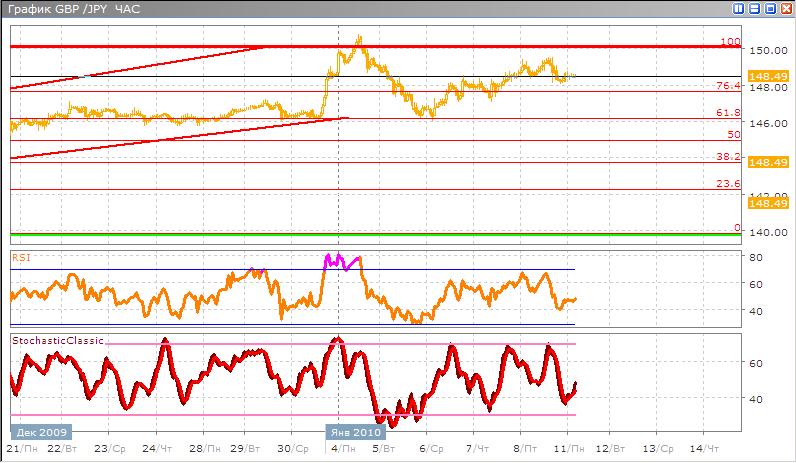
Task: Click the Fibonacci 50 level label
Action: (x=733, y=134)
